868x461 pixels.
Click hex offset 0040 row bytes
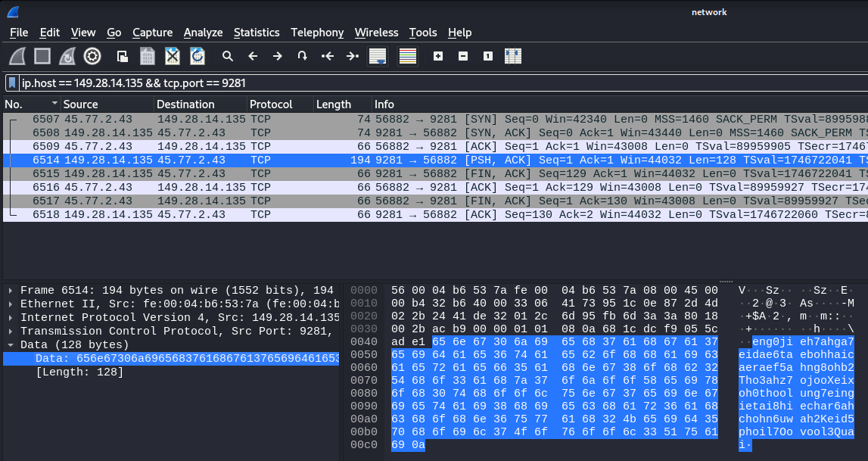(554, 342)
